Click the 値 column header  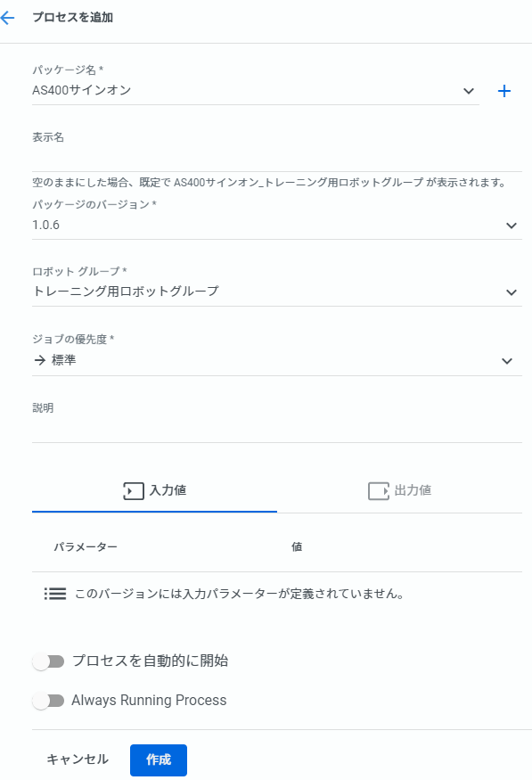point(297,546)
